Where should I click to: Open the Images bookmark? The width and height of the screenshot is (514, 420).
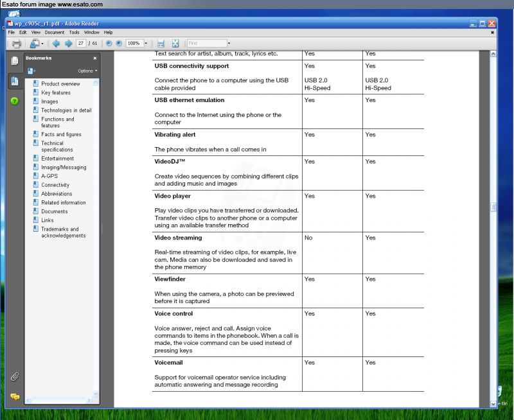click(x=49, y=101)
